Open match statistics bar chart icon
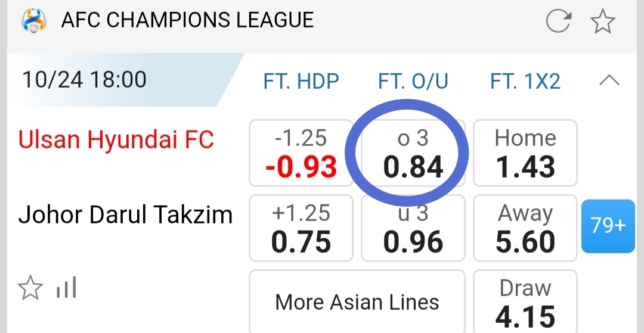 66,289
